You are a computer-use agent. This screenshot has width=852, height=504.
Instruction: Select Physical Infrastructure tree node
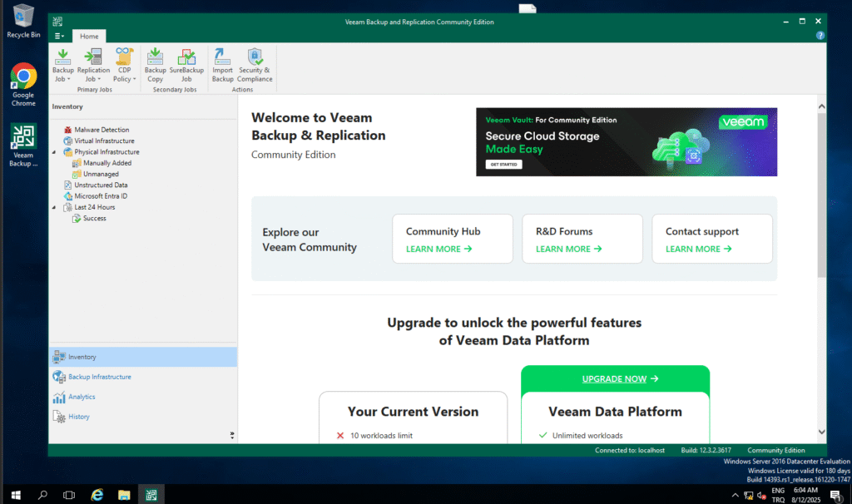(x=107, y=152)
